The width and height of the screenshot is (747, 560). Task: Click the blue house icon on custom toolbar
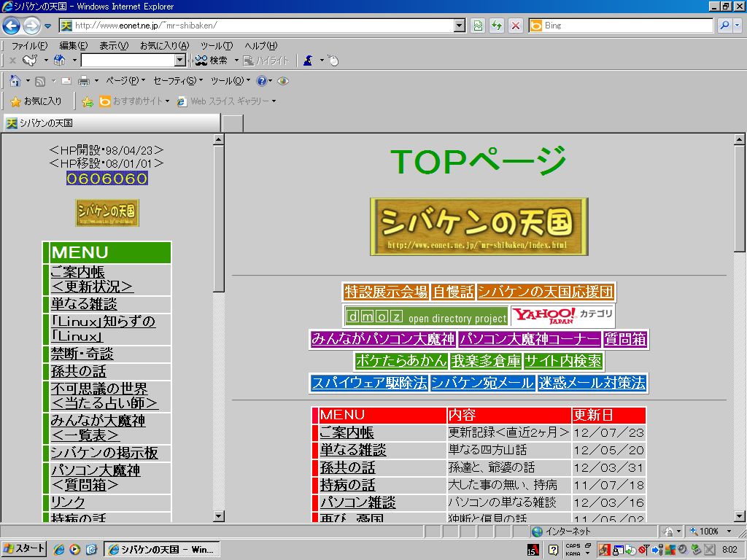[60, 60]
